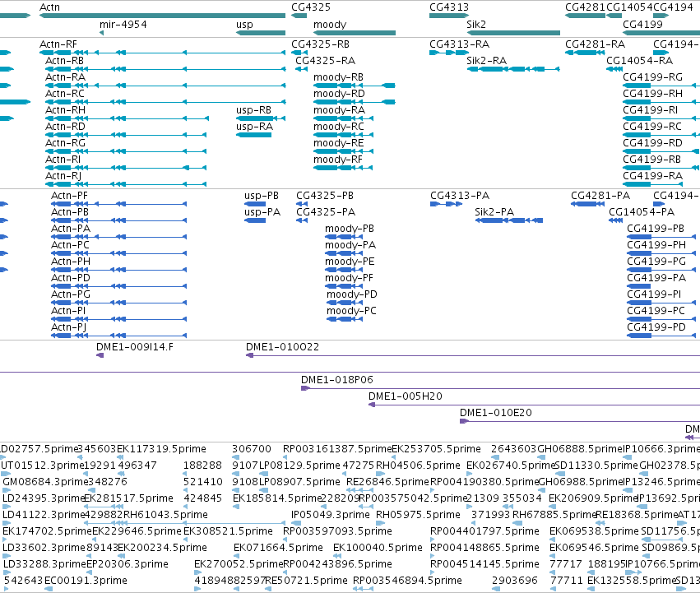Select the Actn gene feature bar

[163, 16]
